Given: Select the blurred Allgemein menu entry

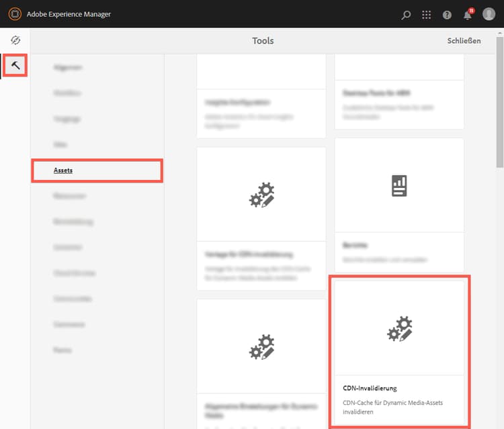Looking at the screenshot, I should tap(68, 67).
